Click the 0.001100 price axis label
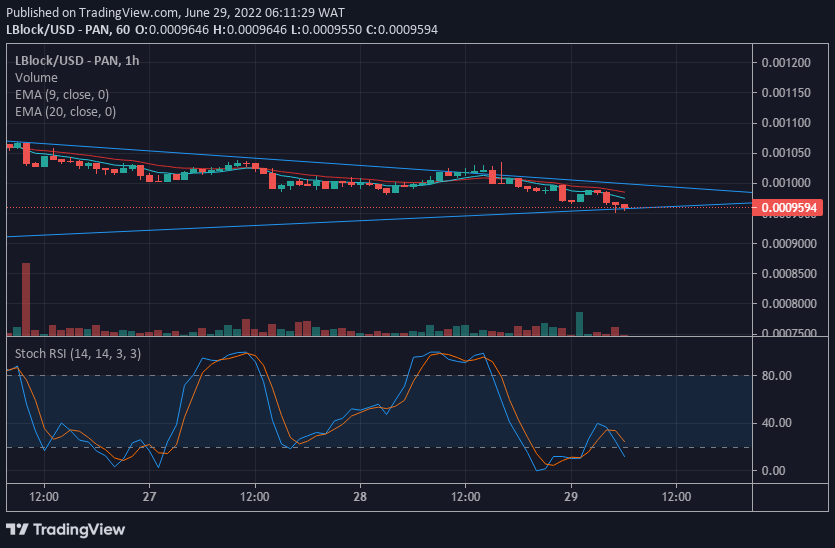 (786, 123)
